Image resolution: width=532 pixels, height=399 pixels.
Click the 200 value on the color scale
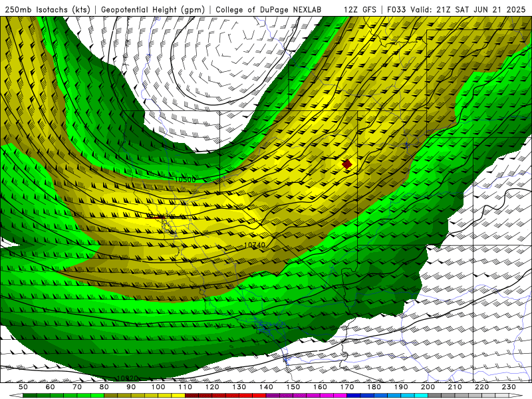(x=428, y=387)
